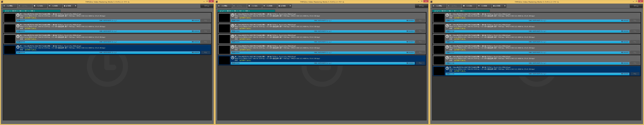Click the clock icon of job 06.mp4

point(447,68)
